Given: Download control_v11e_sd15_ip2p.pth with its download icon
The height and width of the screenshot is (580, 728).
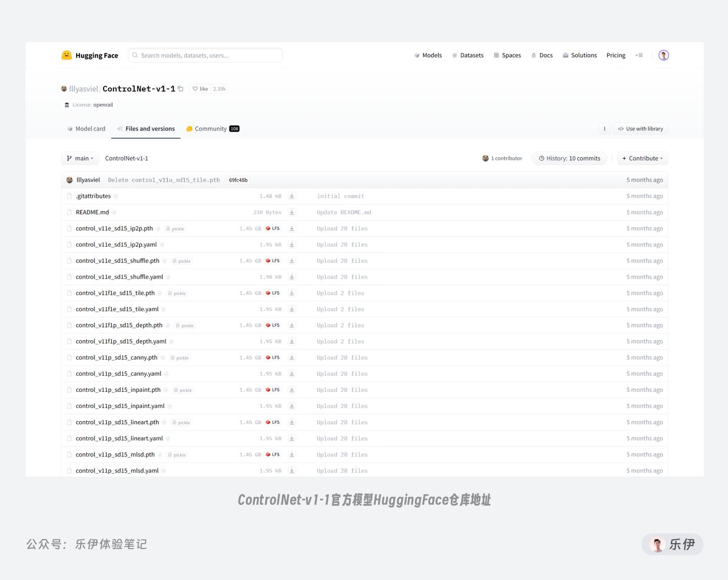Looking at the screenshot, I should (292, 229).
